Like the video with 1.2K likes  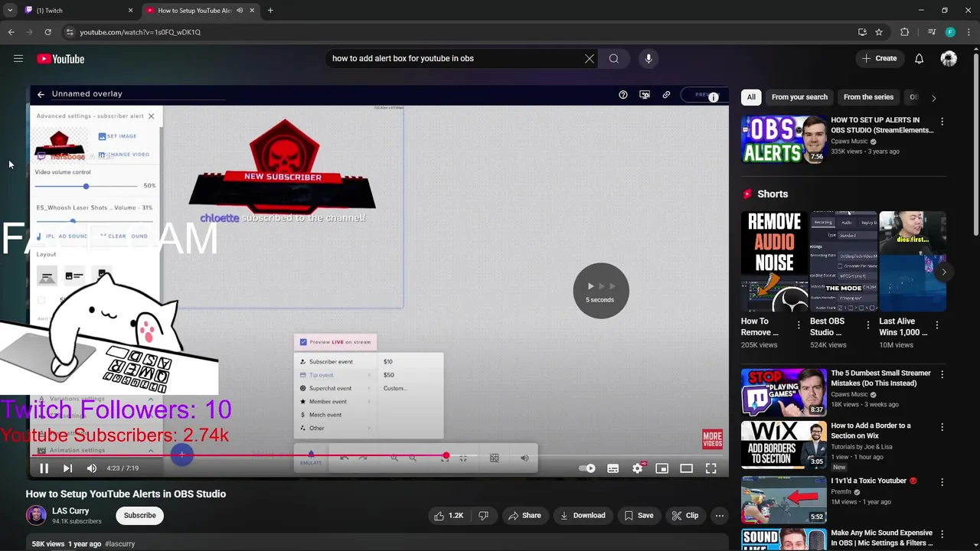[449, 516]
